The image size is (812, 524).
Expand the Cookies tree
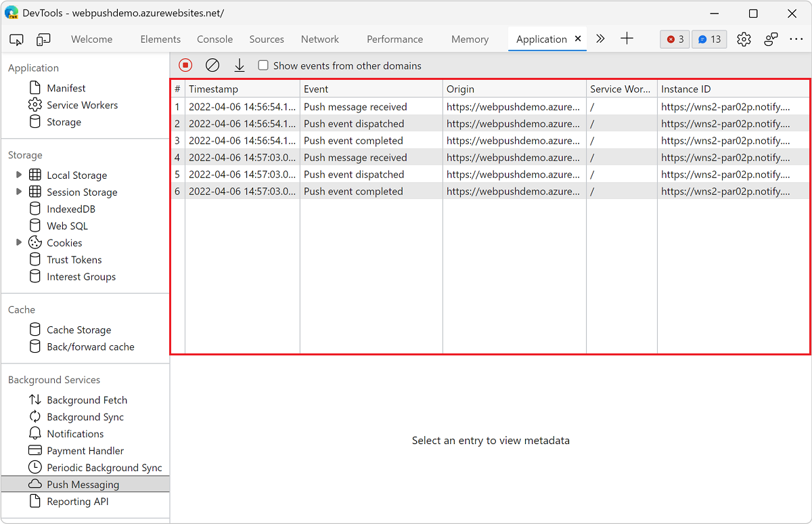click(x=20, y=242)
